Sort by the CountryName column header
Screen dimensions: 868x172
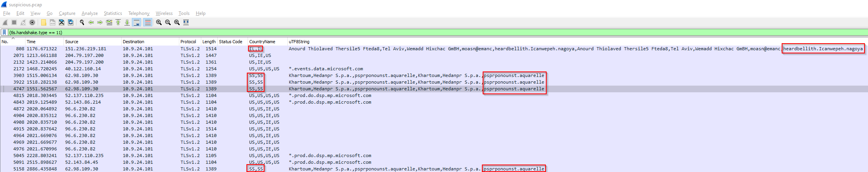coord(262,42)
